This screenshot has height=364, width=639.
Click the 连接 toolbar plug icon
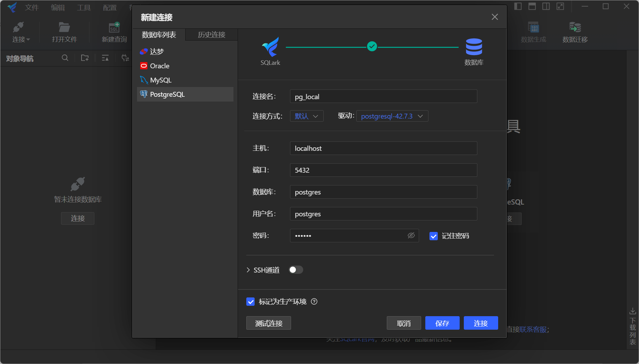click(18, 27)
